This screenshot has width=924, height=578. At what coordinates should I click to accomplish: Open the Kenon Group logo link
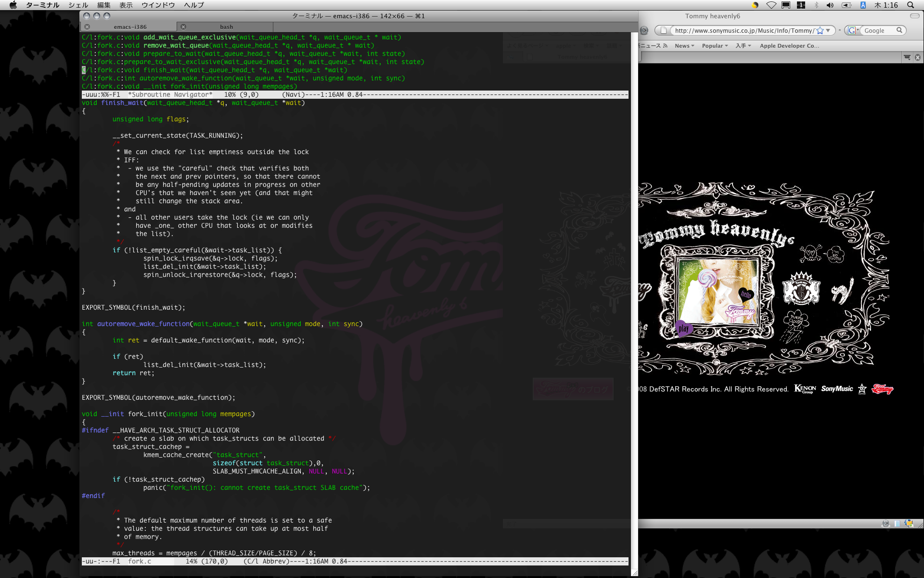805,389
